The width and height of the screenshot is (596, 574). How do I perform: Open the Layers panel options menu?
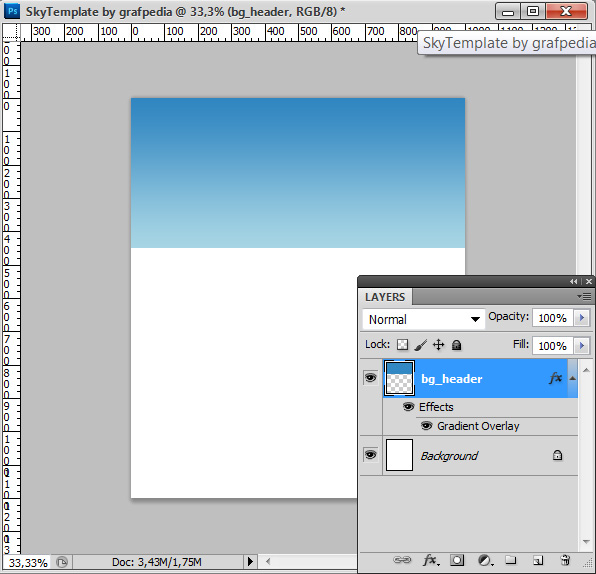click(x=584, y=296)
